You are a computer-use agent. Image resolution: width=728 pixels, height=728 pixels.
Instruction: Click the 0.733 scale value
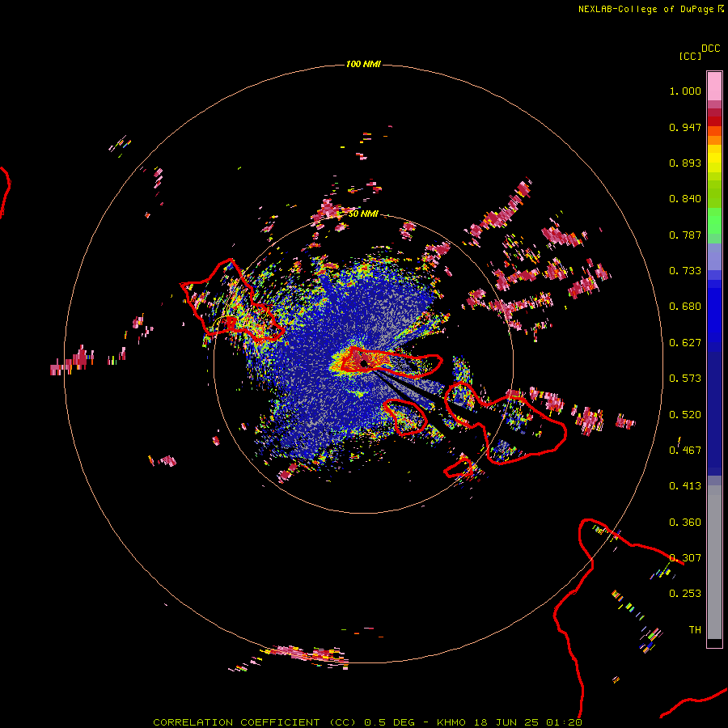tap(685, 271)
